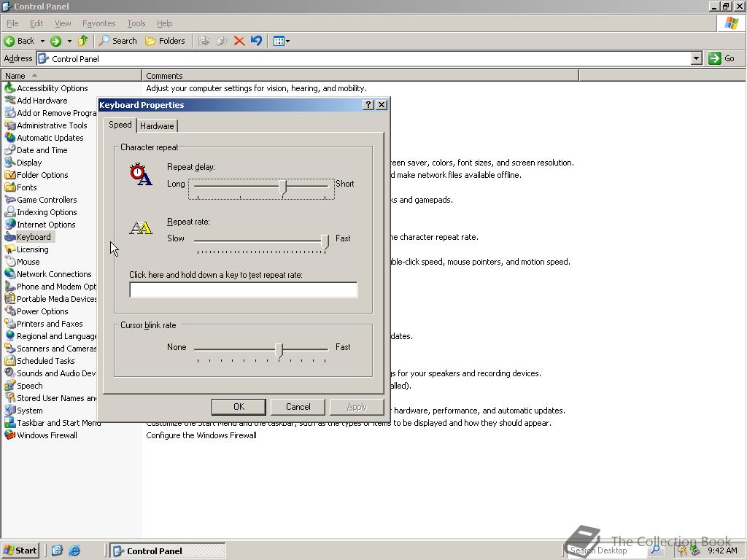This screenshot has width=747, height=560.
Task: Open Speech item in Control Panel
Action: coord(23,385)
